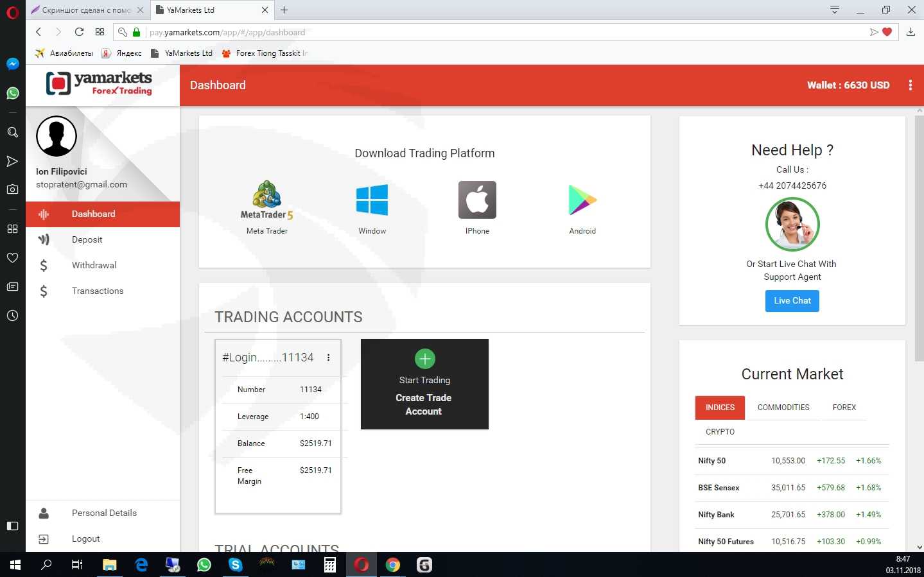
Task: Open WhatsApp in the Opera sidebar
Action: 12,94
